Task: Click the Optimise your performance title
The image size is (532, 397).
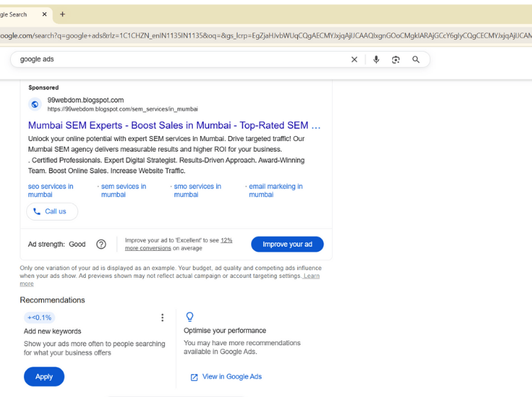Action: 225,330
